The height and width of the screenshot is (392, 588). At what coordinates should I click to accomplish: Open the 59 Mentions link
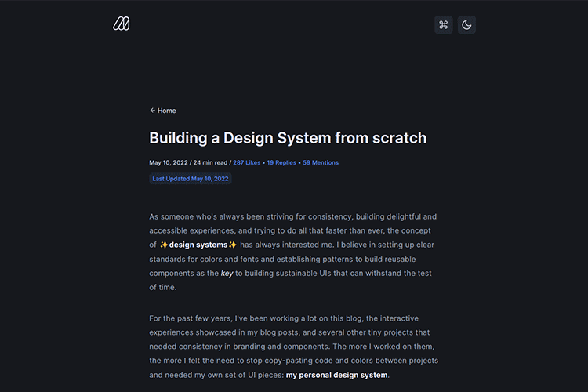click(x=321, y=162)
